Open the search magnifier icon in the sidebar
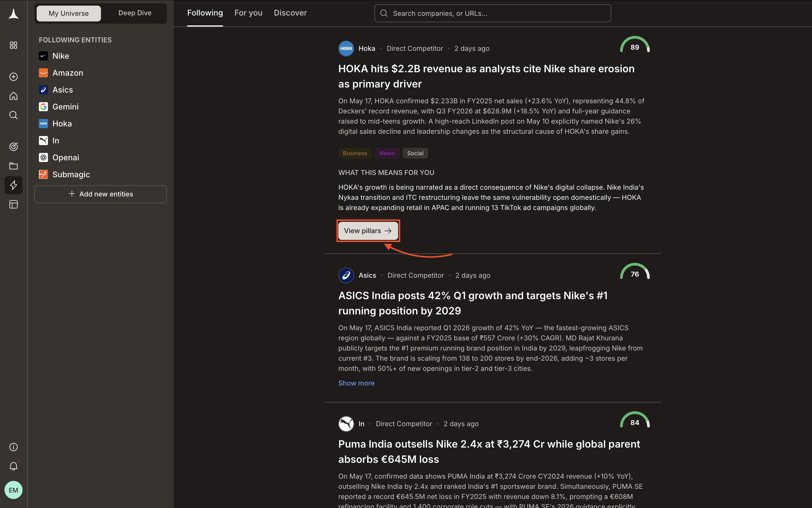The image size is (812, 508). coord(14,115)
